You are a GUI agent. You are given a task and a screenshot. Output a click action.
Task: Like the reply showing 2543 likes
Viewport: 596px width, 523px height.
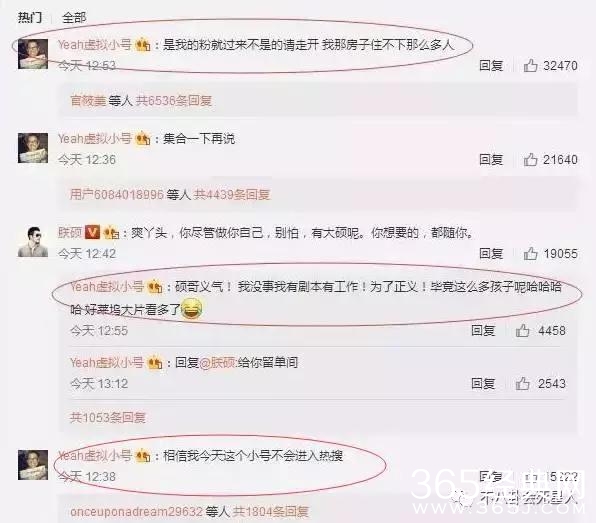click(x=523, y=384)
